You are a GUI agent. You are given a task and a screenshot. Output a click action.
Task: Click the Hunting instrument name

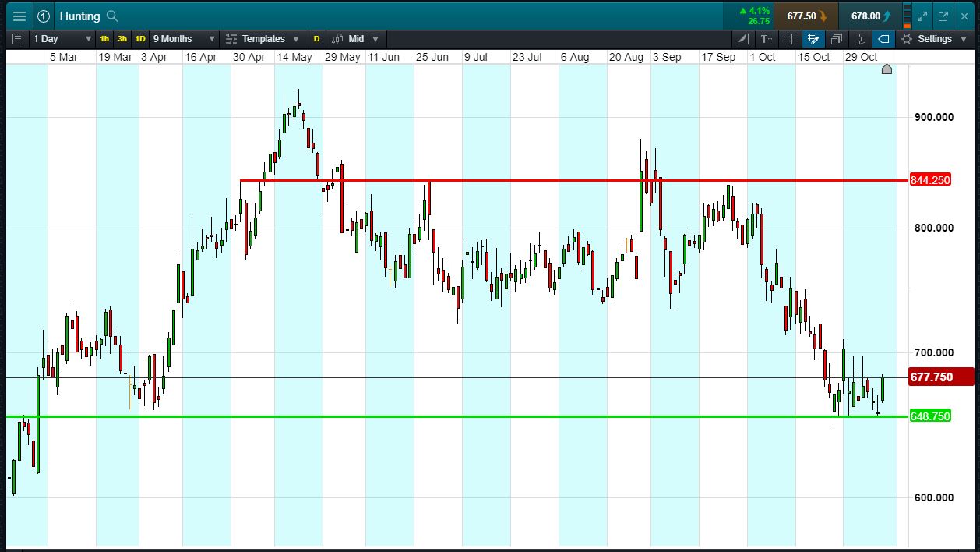click(79, 16)
